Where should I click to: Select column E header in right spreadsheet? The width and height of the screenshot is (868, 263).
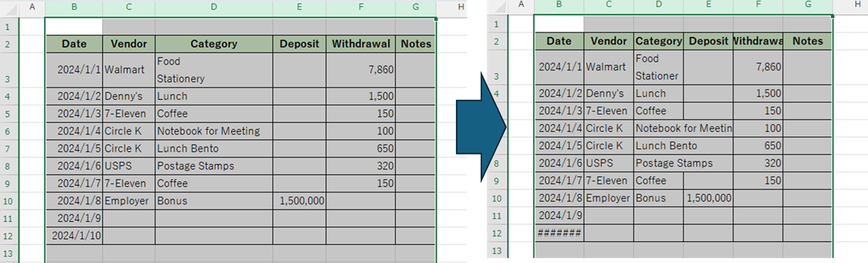click(708, 6)
